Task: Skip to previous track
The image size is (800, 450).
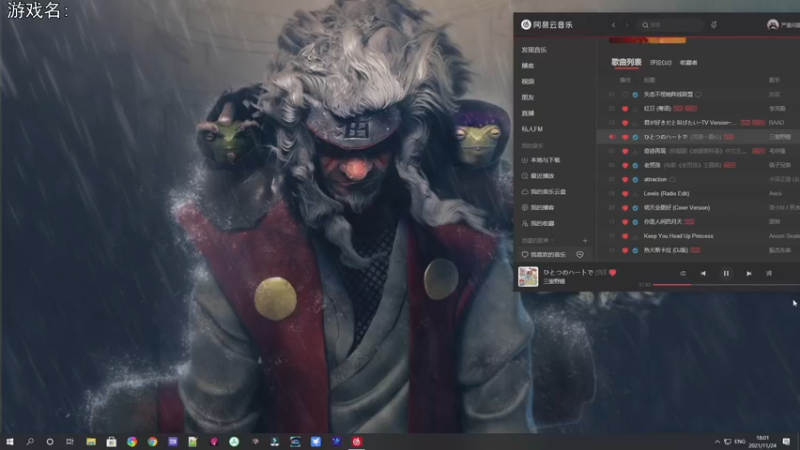Action: tap(703, 273)
